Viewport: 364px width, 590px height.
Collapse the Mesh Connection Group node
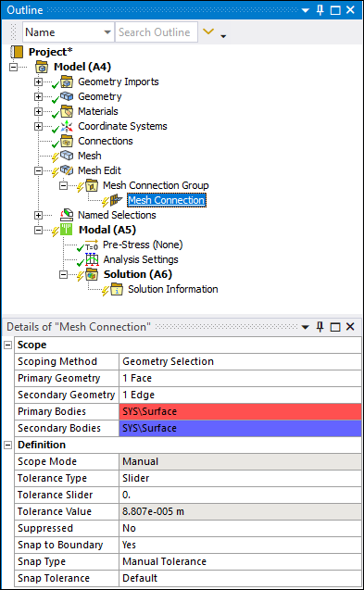[63, 185]
